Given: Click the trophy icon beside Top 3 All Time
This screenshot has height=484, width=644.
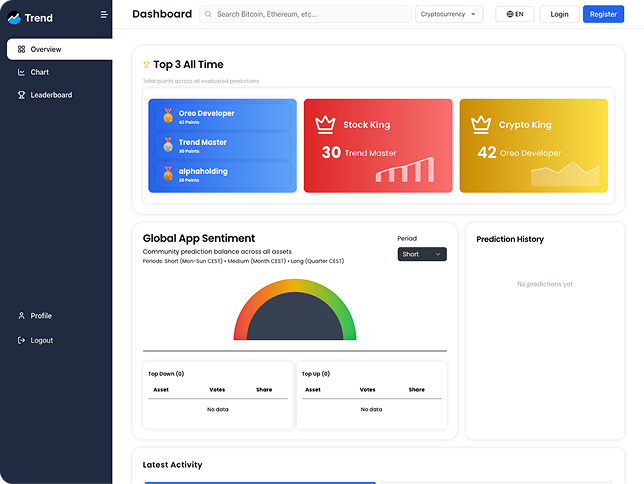Looking at the screenshot, I should (147, 65).
